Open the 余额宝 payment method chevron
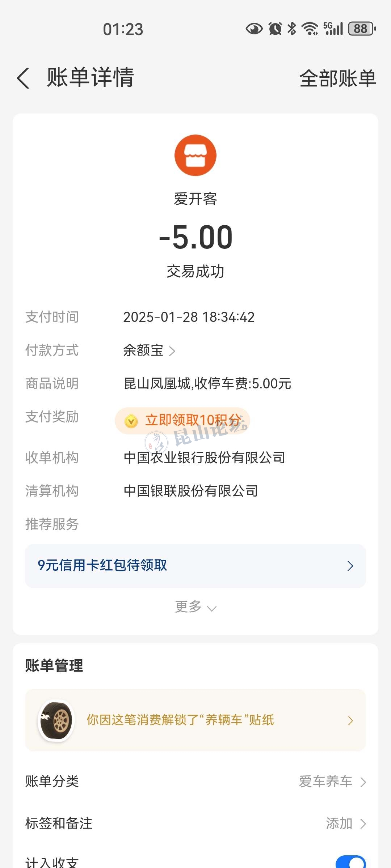 click(x=172, y=351)
